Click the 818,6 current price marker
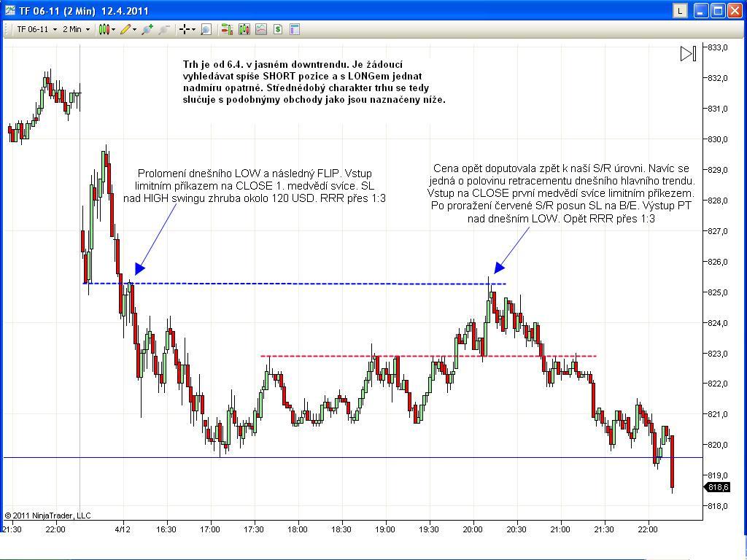This screenshot has height=560, width=747. click(x=718, y=487)
